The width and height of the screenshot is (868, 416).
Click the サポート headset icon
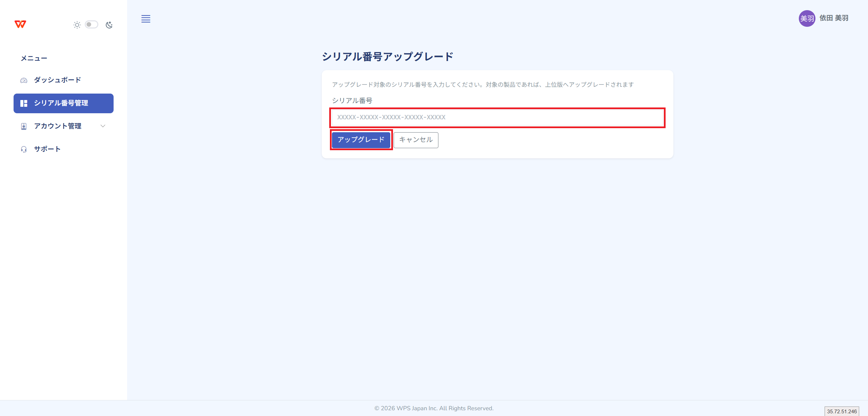pyautogui.click(x=24, y=150)
